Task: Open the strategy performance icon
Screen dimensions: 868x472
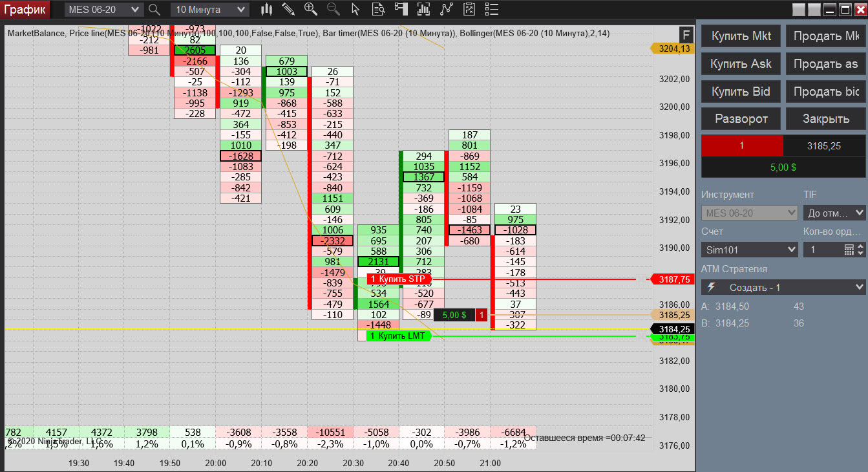Action: 470,10
